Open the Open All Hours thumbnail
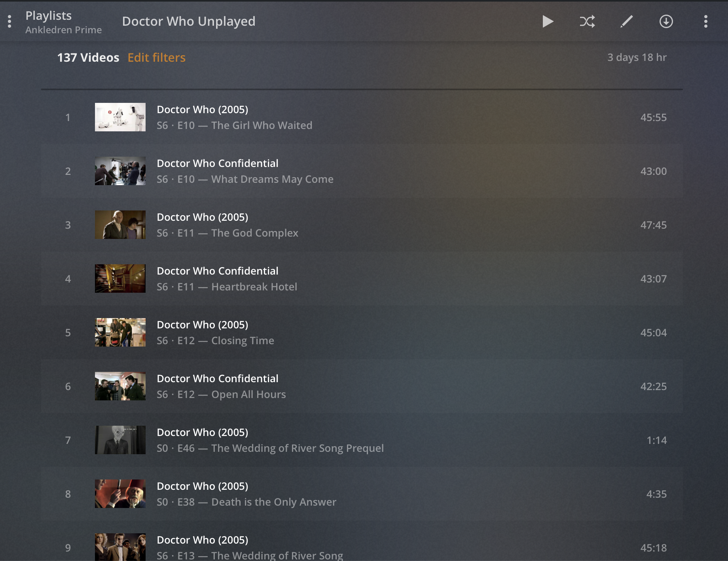728x561 pixels. pos(120,386)
